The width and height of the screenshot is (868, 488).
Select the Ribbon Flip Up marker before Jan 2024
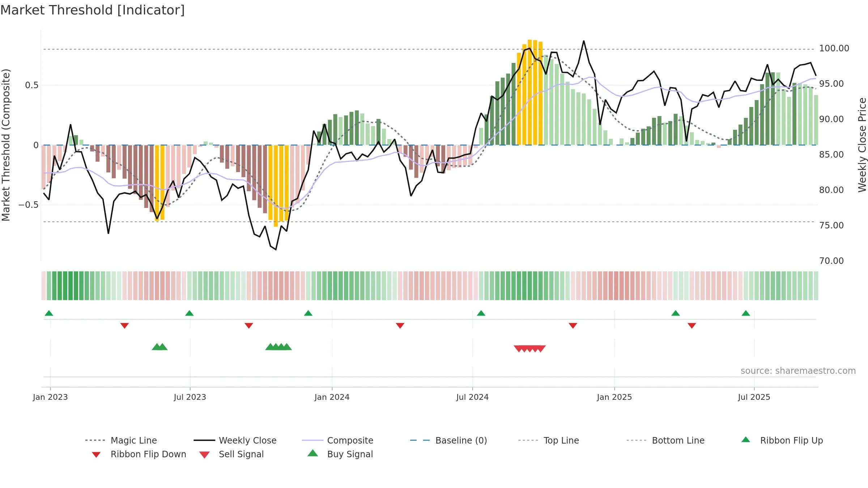(x=308, y=313)
